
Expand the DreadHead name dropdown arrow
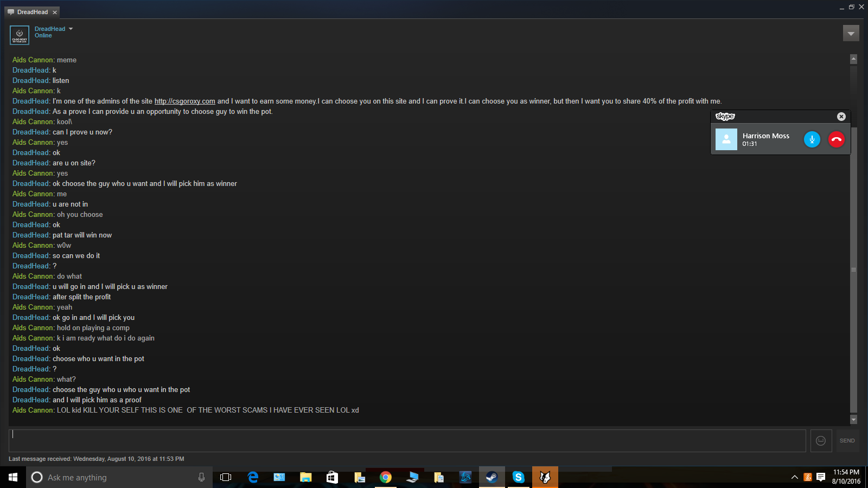[x=71, y=29]
